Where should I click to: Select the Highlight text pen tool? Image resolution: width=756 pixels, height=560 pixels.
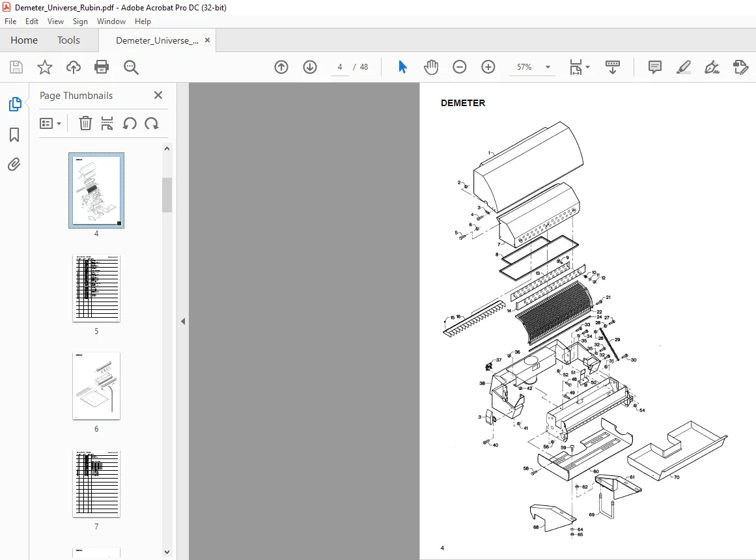(683, 67)
